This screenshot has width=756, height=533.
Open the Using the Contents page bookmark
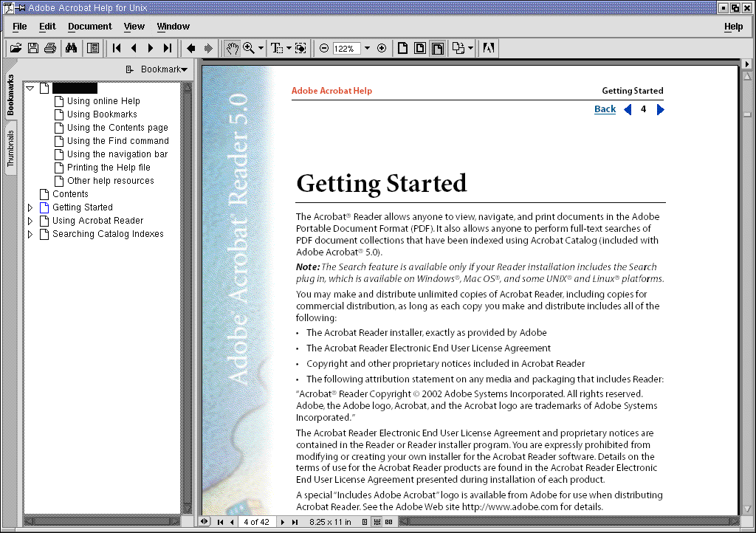117,128
